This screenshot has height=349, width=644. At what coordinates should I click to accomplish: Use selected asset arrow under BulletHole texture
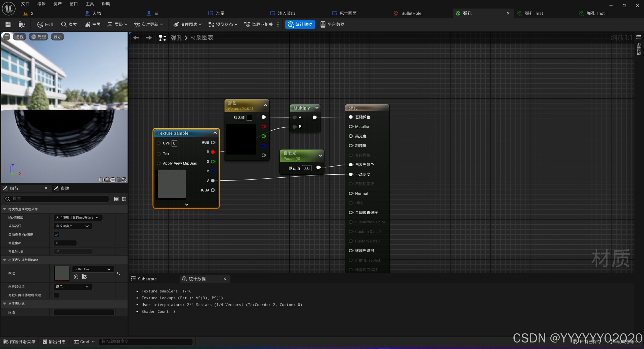[x=76, y=277]
